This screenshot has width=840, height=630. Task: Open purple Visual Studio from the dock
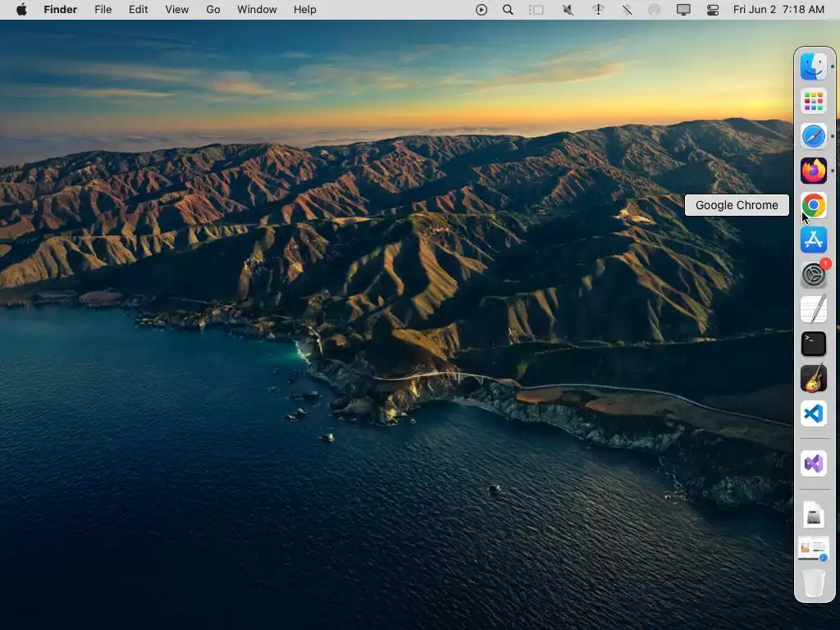[814, 463]
